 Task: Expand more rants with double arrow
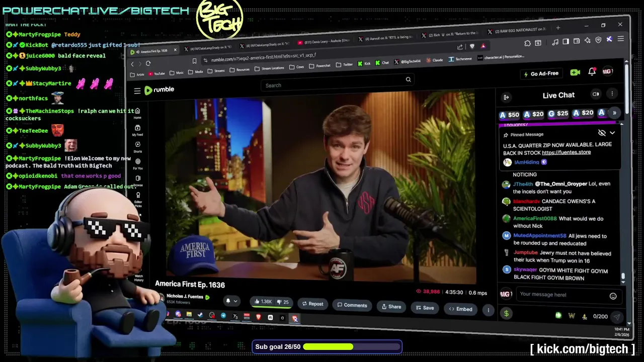pyautogui.click(x=614, y=113)
